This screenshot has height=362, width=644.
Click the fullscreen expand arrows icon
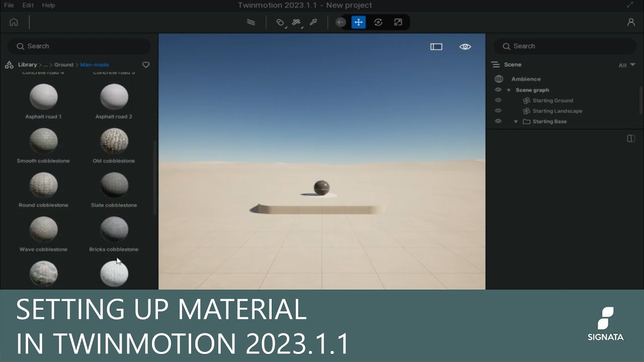(x=630, y=5)
